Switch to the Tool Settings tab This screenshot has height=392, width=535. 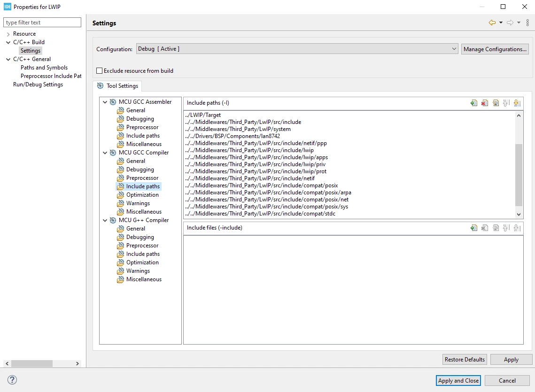pyautogui.click(x=117, y=85)
